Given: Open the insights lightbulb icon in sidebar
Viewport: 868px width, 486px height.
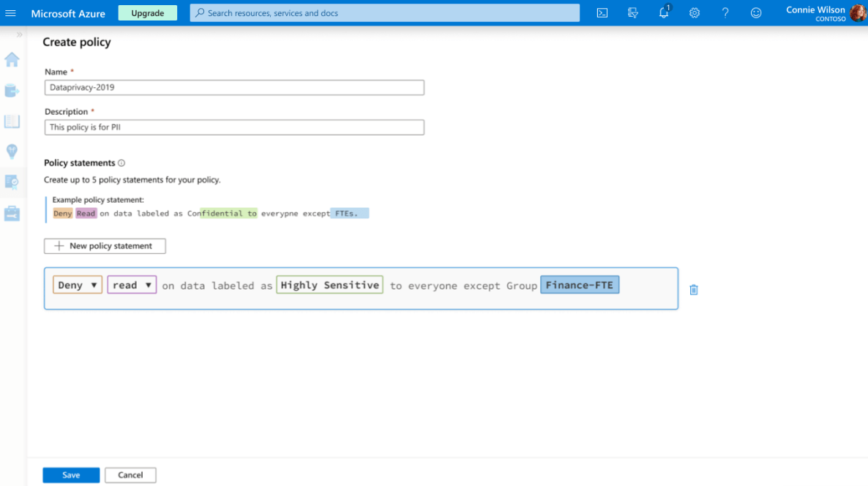Looking at the screenshot, I should click(x=12, y=152).
